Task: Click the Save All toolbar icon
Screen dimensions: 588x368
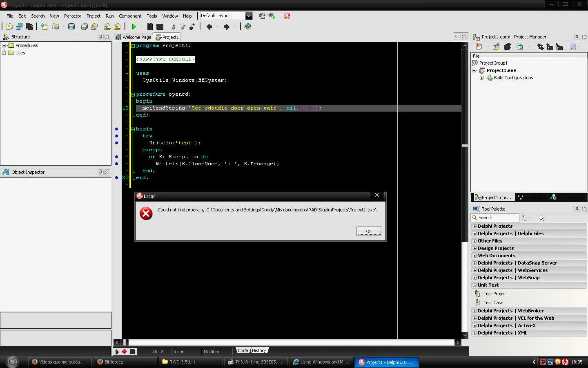Action: pos(84,27)
